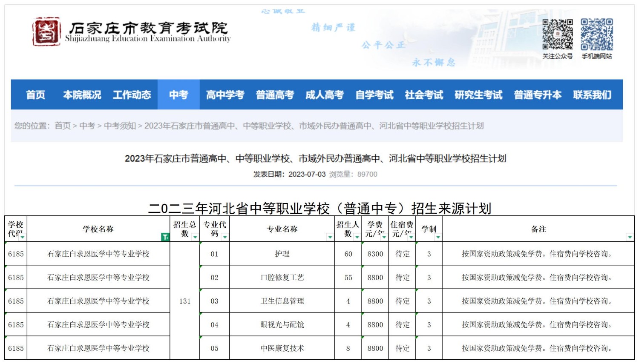Select the 护理 major cell
The image size is (639, 364).
pyautogui.click(x=282, y=254)
